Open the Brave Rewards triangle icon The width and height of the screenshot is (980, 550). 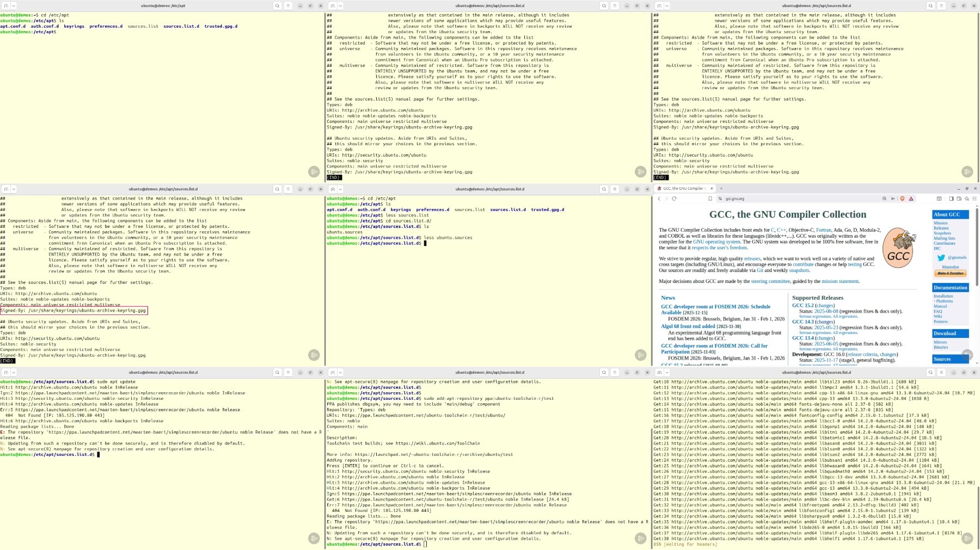coord(911,199)
